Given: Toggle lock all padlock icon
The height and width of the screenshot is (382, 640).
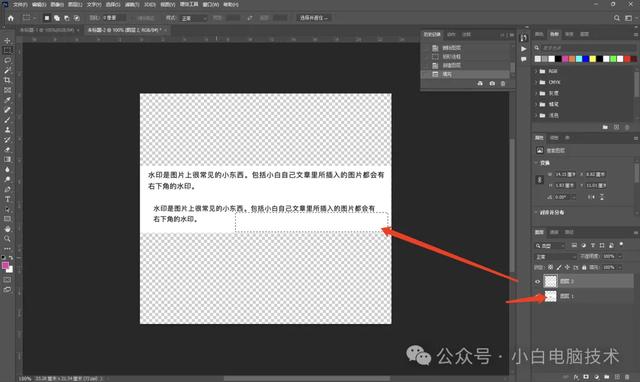Looking at the screenshot, I should point(584,267).
